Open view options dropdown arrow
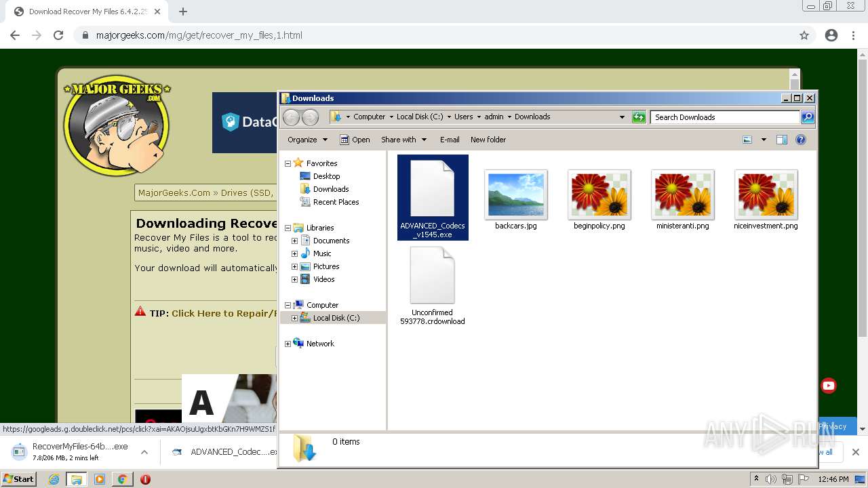Screen dimensions: 868x488 point(764,140)
